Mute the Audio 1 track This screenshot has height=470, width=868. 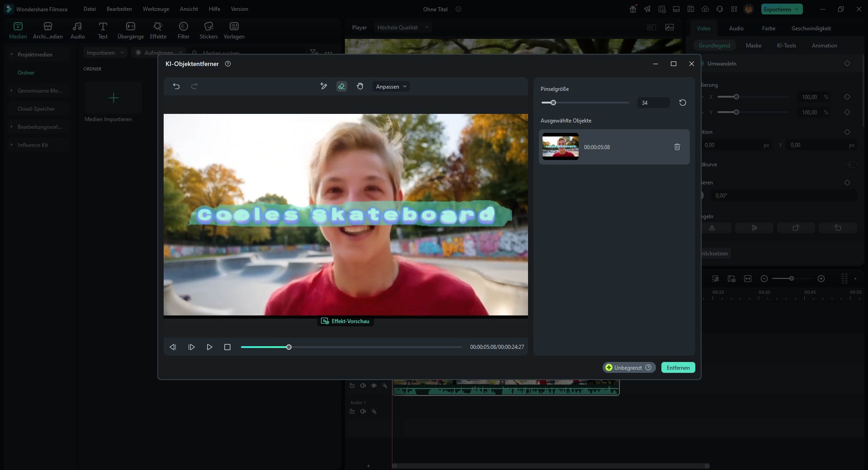363,411
